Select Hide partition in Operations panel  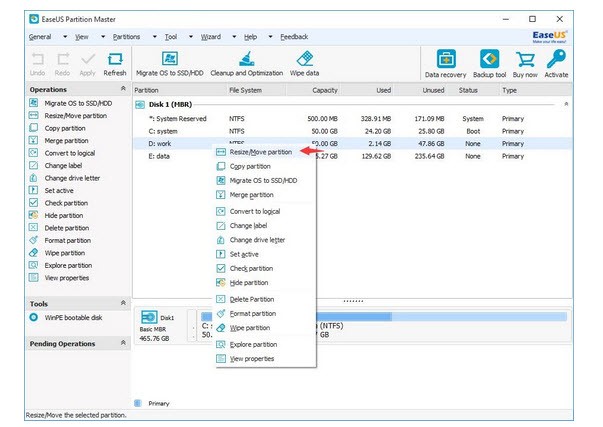point(56,215)
